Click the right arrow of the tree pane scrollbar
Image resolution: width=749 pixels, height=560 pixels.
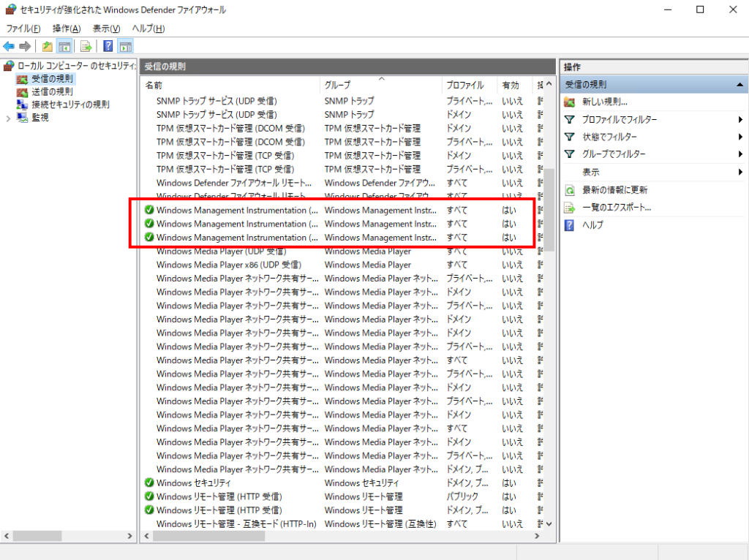point(129,536)
